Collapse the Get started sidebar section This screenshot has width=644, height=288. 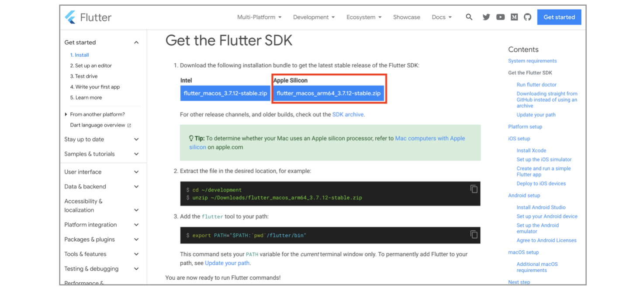[136, 42]
